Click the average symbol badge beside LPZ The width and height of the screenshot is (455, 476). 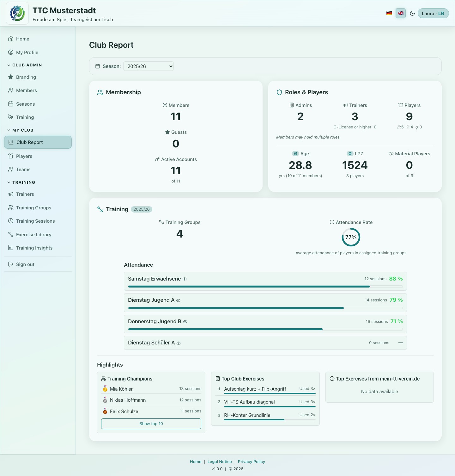tap(350, 153)
